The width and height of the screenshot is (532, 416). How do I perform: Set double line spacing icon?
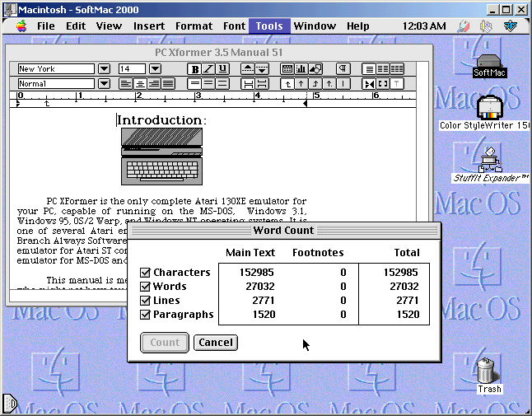point(222,83)
